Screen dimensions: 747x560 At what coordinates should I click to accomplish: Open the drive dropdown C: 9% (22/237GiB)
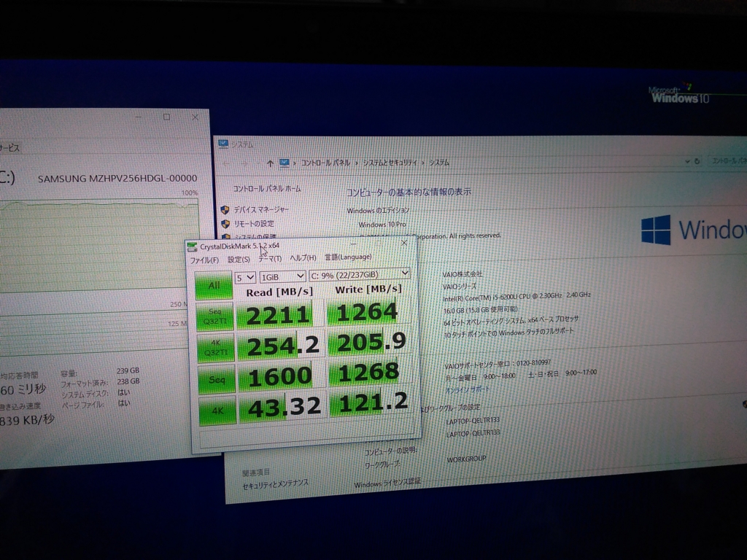[359, 274]
